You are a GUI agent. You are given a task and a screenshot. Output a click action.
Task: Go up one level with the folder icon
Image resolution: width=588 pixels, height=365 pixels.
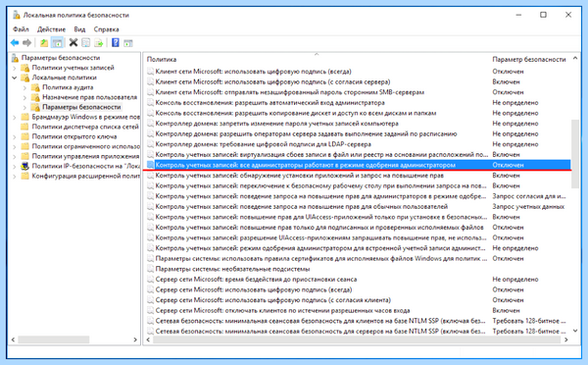tap(44, 43)
